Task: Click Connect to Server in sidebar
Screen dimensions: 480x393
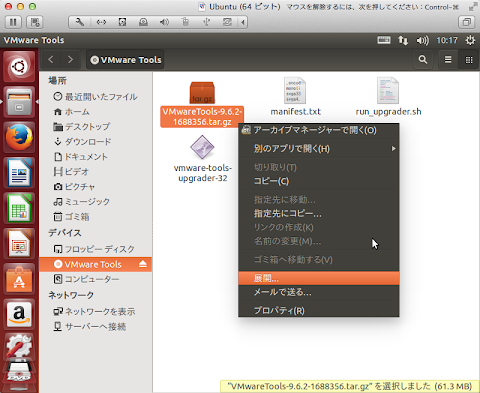Action: tap(95, 326)
